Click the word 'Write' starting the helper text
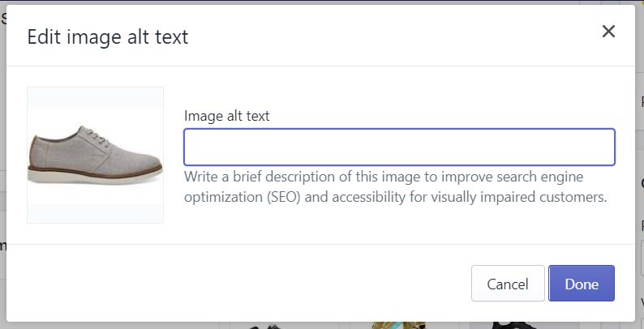This screenshot has width=644, height=329. (200, 177)
